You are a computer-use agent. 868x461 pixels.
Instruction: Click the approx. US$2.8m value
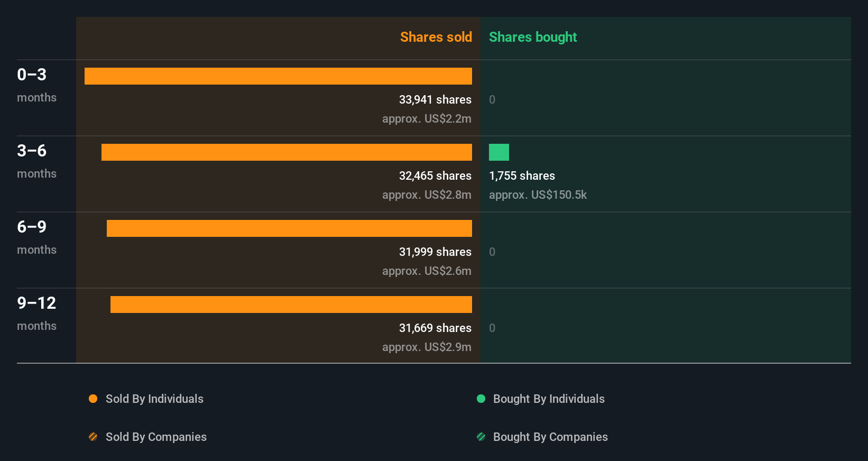(427, 195)
